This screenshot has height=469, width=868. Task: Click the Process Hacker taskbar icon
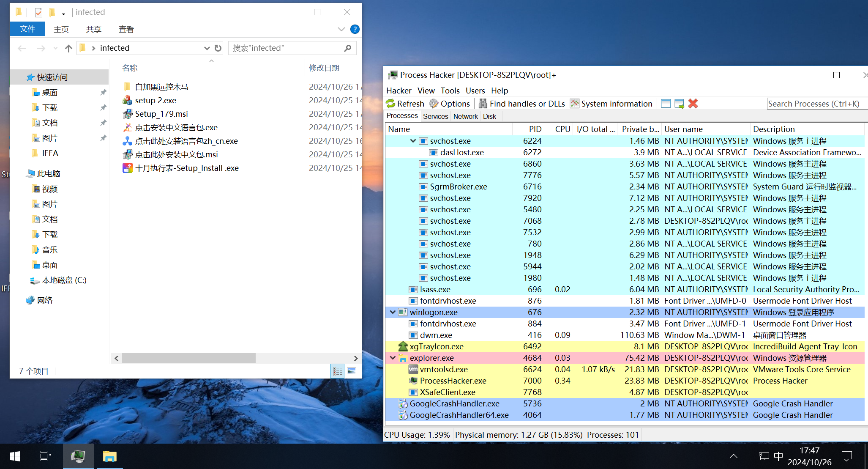coord(78,456)
